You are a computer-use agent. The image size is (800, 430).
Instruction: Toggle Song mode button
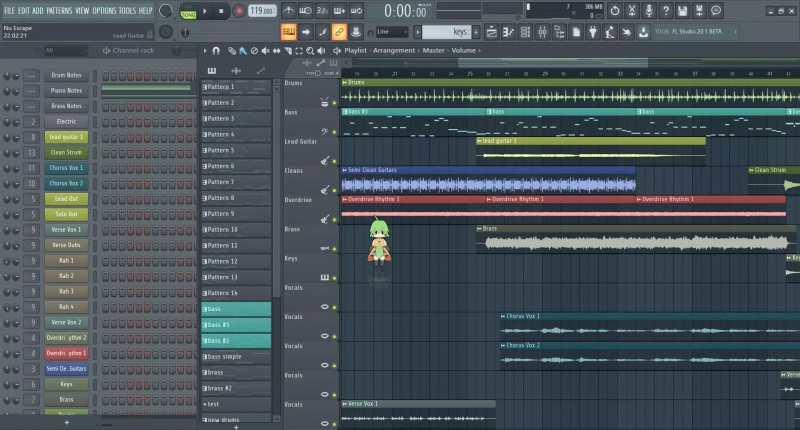tap(188, 15)
